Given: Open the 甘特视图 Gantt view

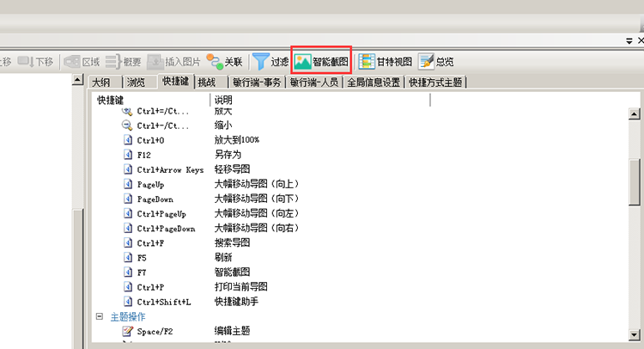Looking at the screenshot, I should 386,62.
